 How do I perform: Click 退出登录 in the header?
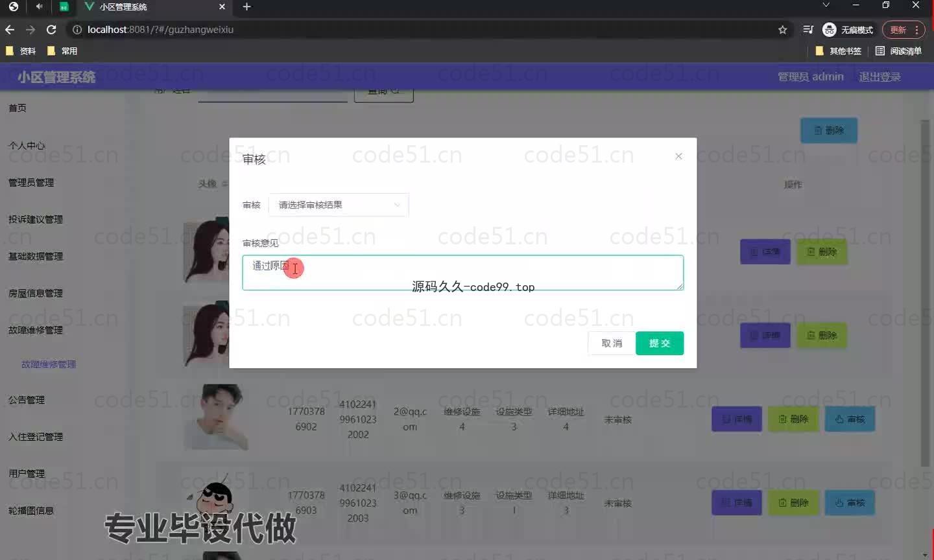pyautogui.click(x=880, y=76)
